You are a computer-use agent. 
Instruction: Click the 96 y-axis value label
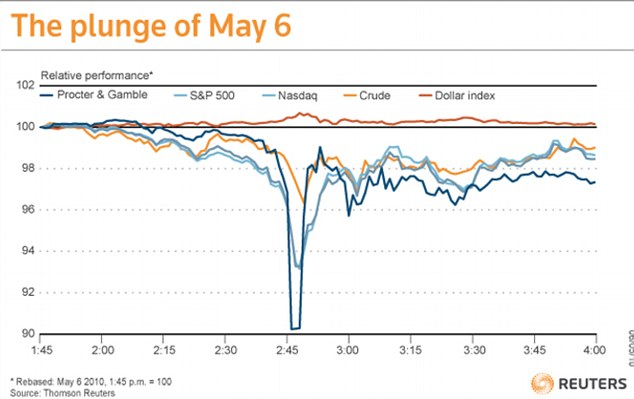pos(27,209)
